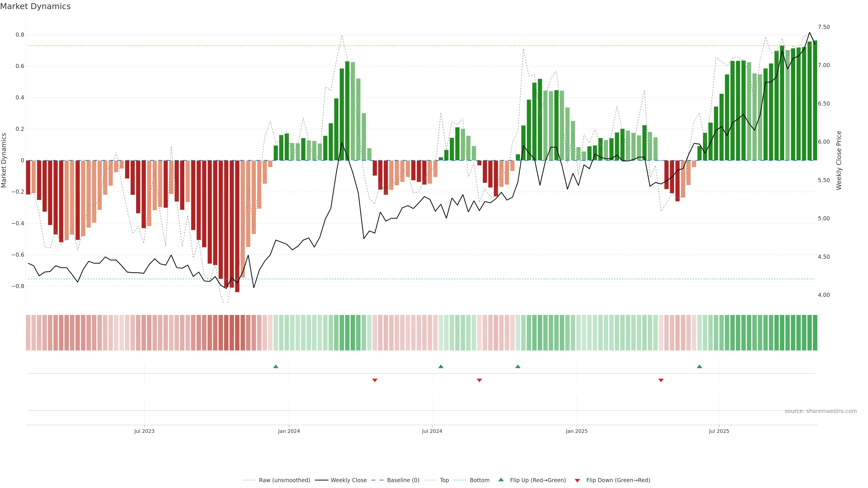
Task: Click the Jan 2024 x-axis label
Action: tap(289, 431)
